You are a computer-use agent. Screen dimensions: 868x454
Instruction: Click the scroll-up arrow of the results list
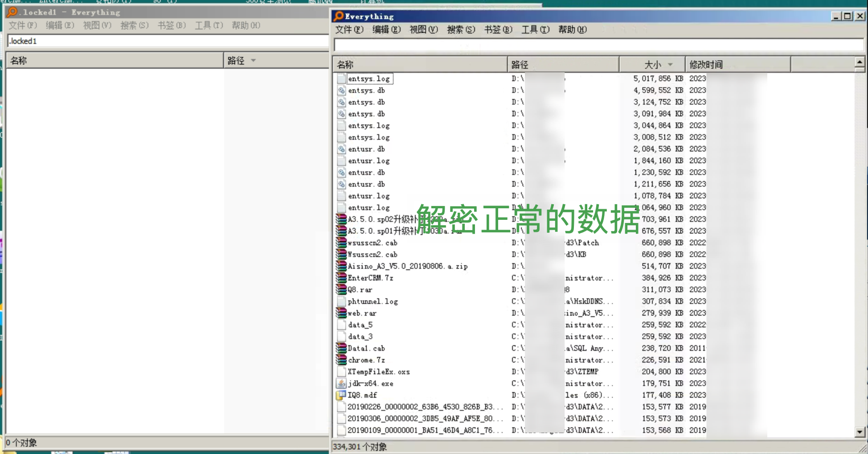coord(860,62)
